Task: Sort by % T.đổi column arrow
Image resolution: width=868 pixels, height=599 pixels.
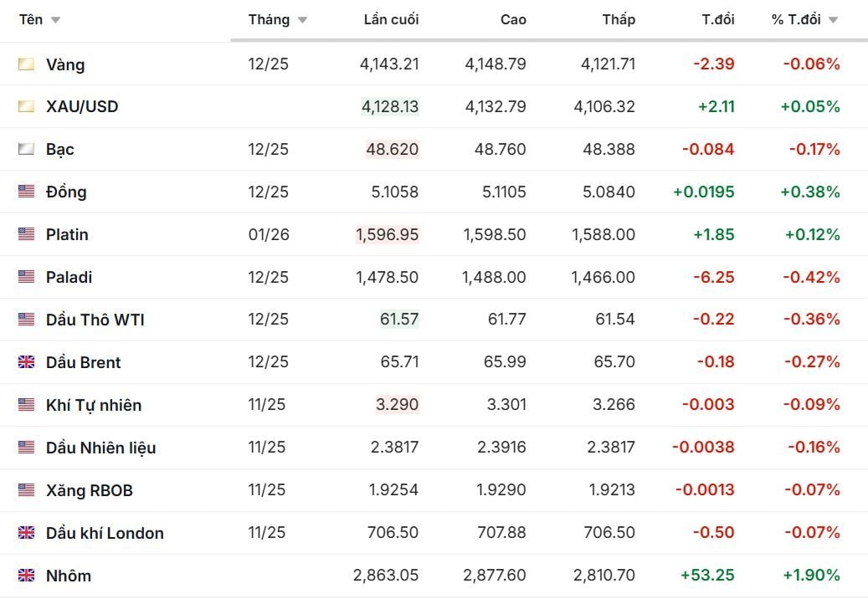Action: point(833,20)
